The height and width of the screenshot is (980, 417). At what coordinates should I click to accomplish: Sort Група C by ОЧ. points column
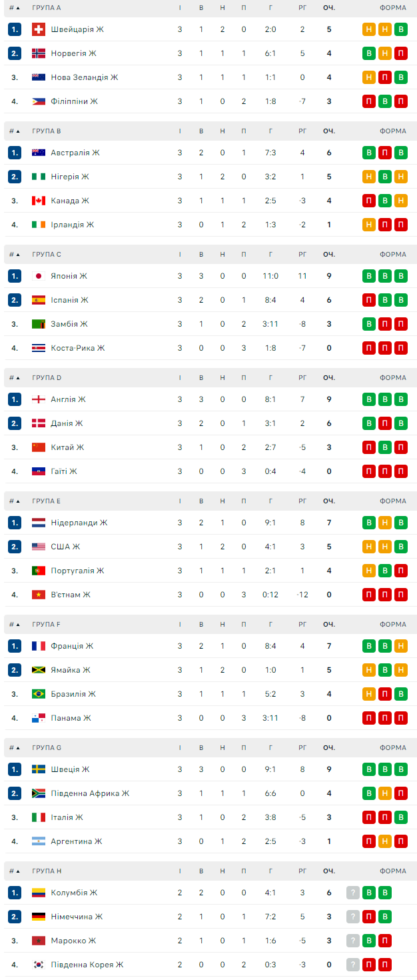[328, 255]
